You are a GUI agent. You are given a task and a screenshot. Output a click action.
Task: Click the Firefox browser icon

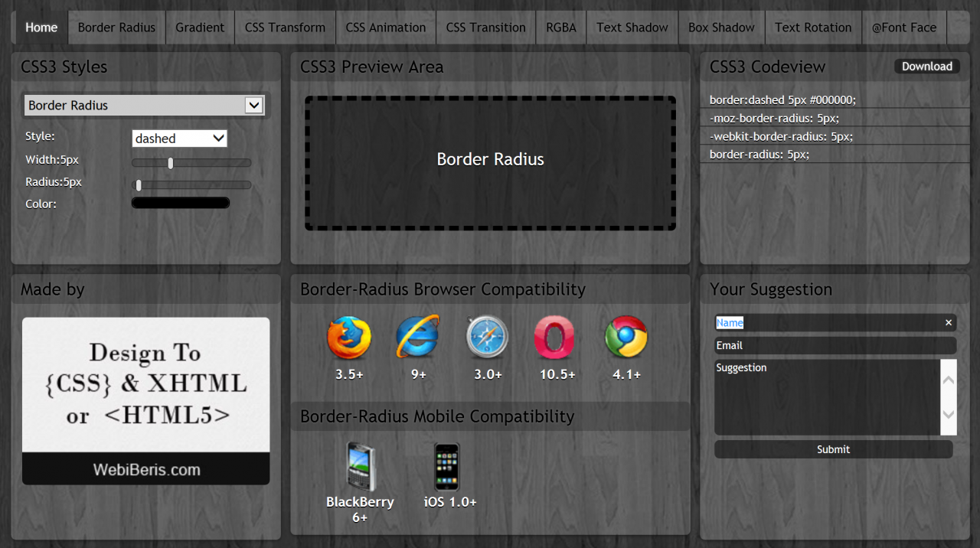tap(349, 338)
